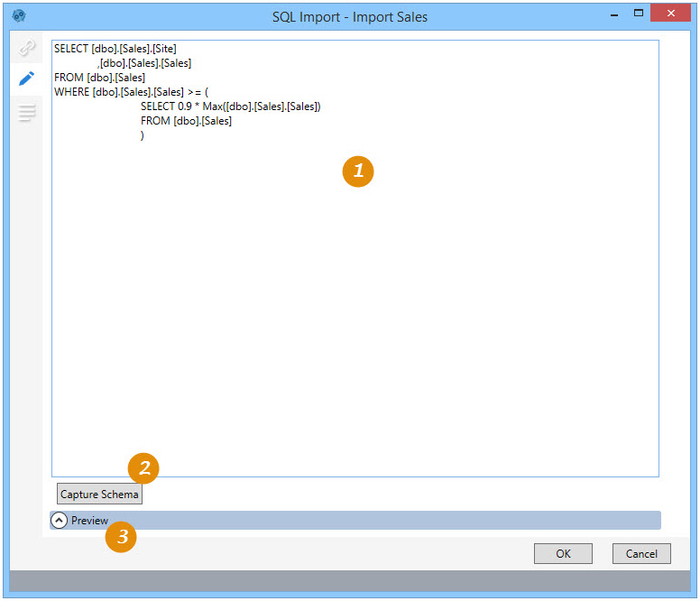Select the pencil query editor tab

26,79
